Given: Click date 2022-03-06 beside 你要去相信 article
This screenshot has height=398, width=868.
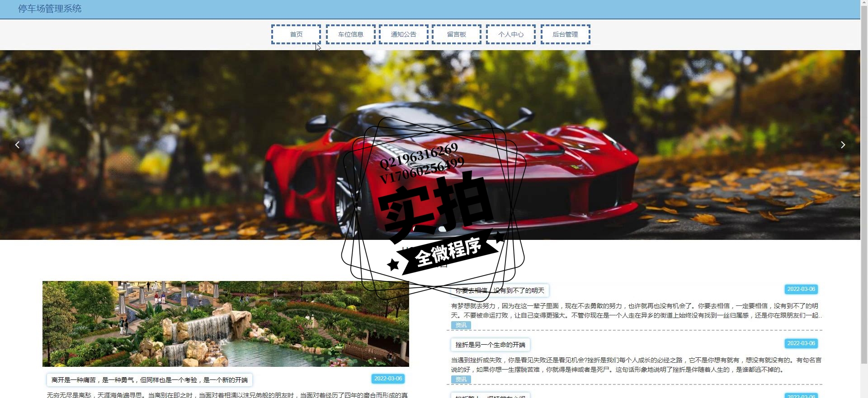Looking at the screenshot, I should pyautogui.click(x=801, y=289).
